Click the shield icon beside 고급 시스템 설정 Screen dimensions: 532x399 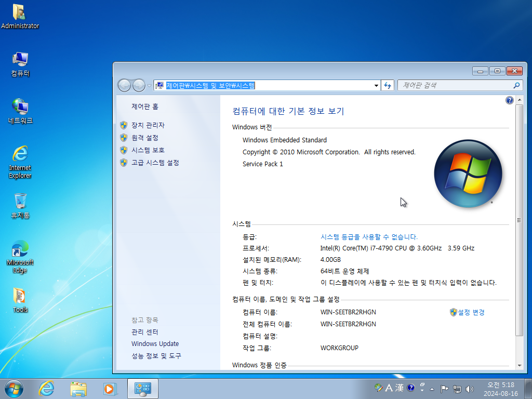pos(124,163)
